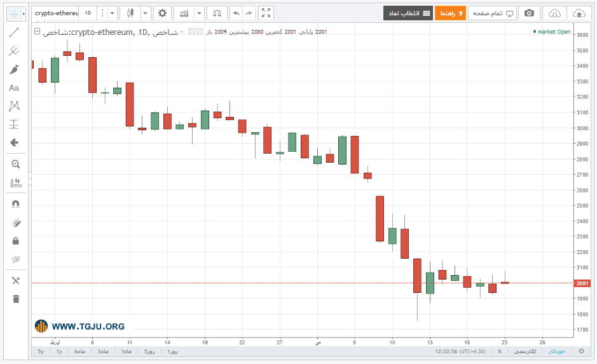Toggle stay in drawing mode pencil

click(x=16, y=222)
